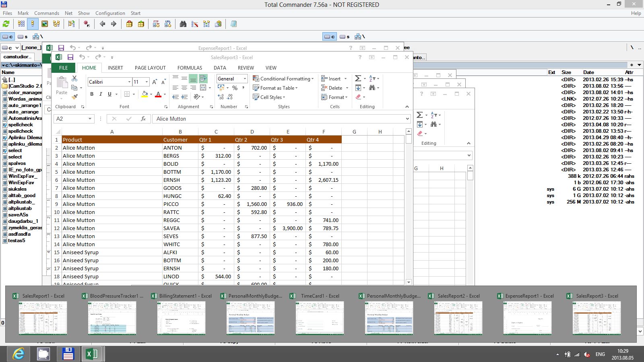This screenshot has width=644, height=362.
Task: Click the Format Painter brush icon
Action: click(x=74, y=97)
